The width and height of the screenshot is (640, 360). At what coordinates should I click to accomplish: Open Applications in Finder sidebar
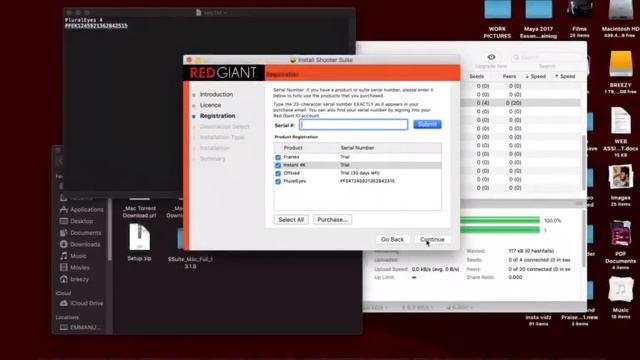click(82, 209)
